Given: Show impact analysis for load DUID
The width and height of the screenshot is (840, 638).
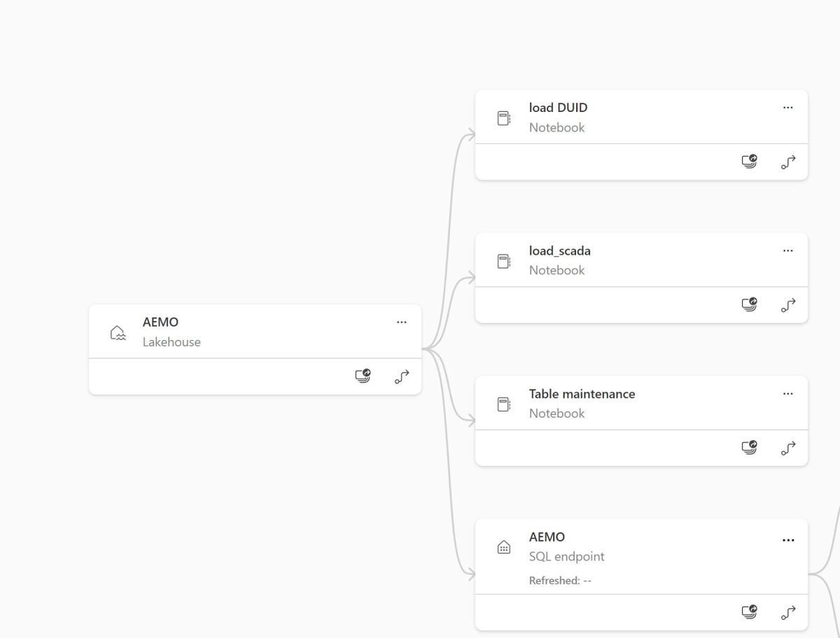Looking at the screenshot, I should pos(749,162).
